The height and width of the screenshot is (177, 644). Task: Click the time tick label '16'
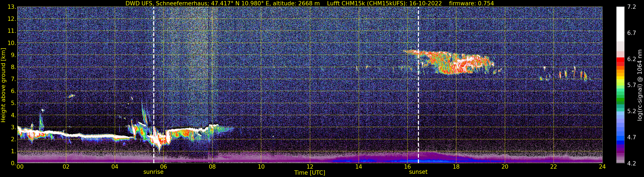(x=407, y=167)
